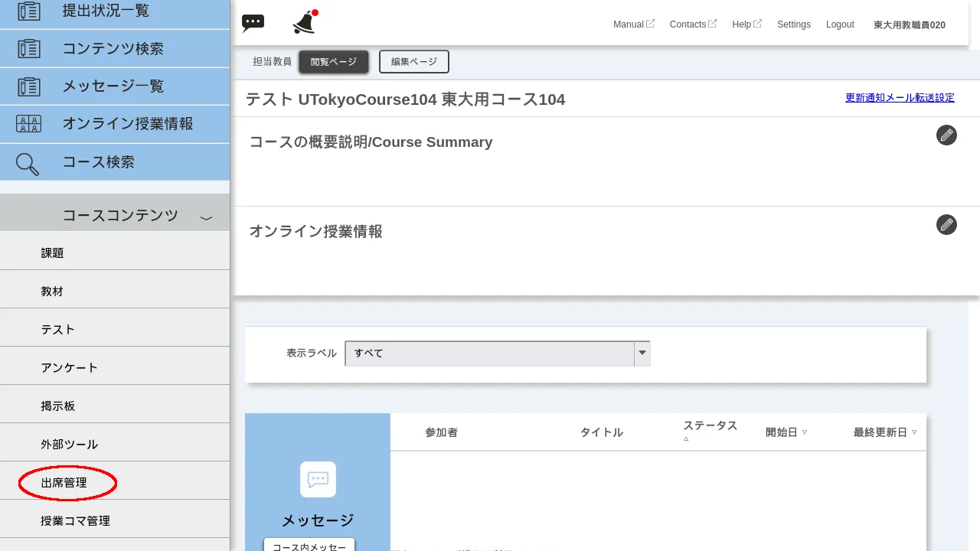Image resolution: width=980 pixels, height=551 pixels.
Task: Open 課題 in the course contents menu
Action: 52,253
